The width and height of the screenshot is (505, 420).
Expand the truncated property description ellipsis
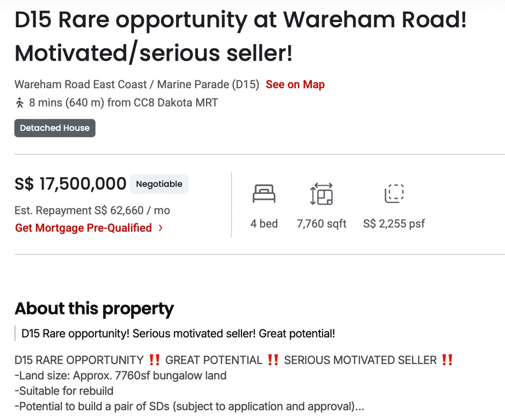pos(360,410)
